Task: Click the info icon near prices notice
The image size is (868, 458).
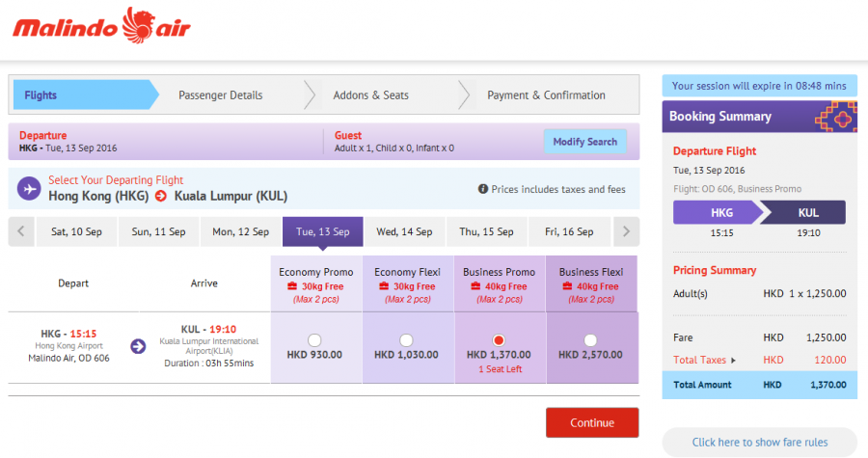Action: coord(482,190)
